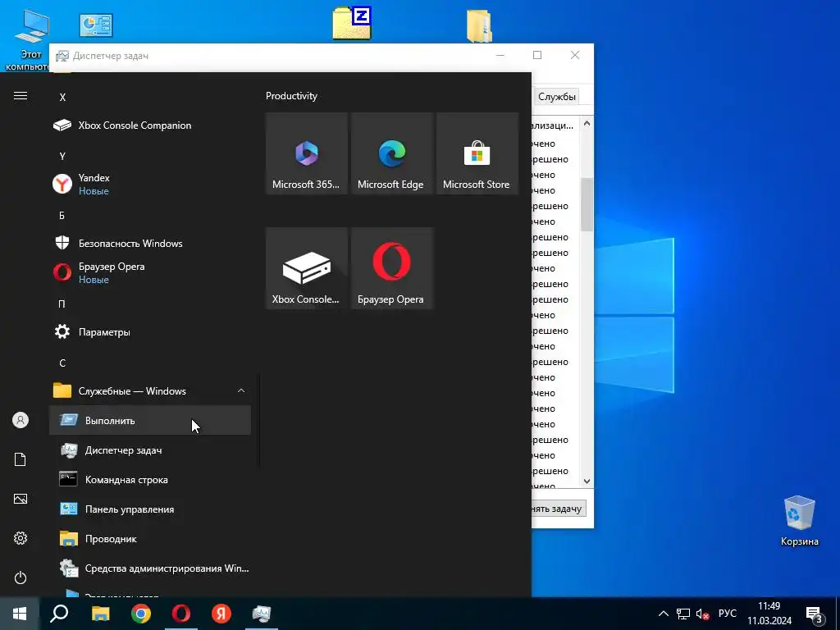Click the Productivity group header
This screenshot has height=630, width=840.
click(x=291, y=96)
